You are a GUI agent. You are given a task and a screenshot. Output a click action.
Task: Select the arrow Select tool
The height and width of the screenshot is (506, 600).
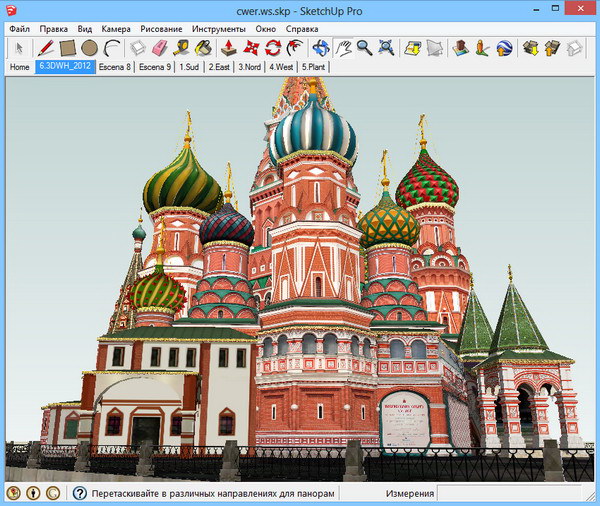pyautogui.click(x=18, y=47)
